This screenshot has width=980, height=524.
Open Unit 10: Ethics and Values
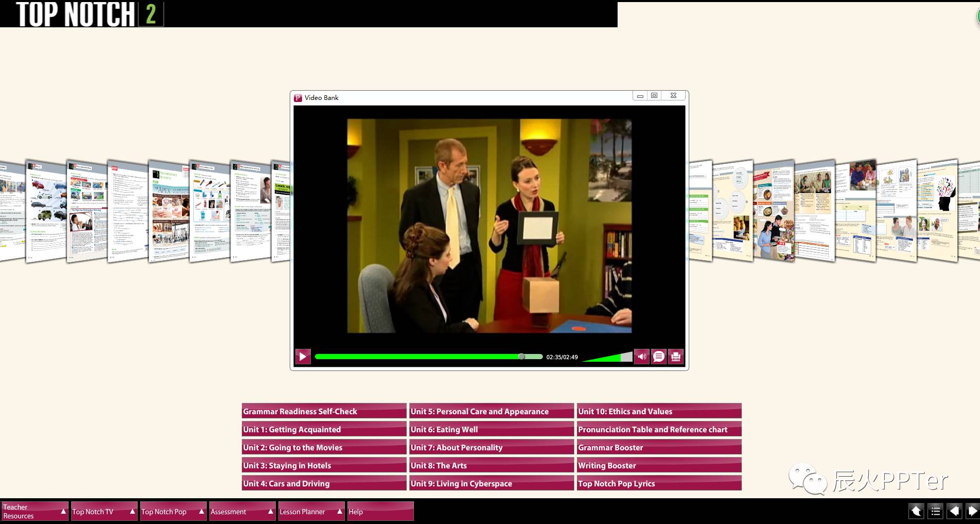[x=659, y=411]
